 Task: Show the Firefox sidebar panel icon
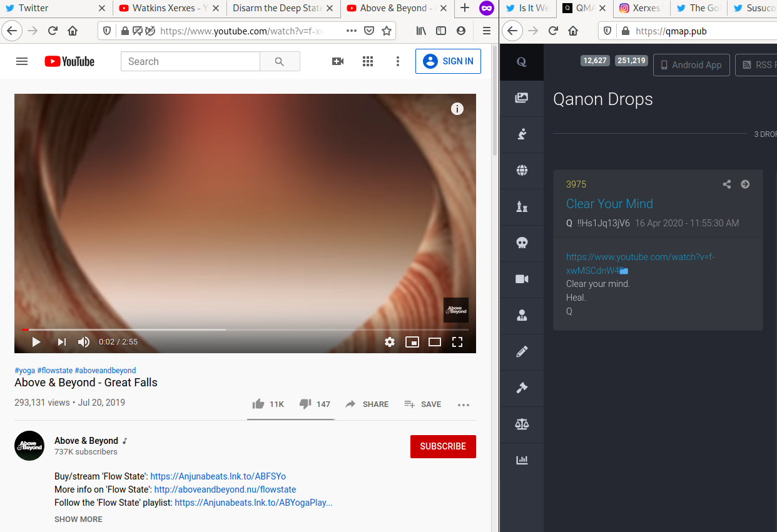click(441, 31)
